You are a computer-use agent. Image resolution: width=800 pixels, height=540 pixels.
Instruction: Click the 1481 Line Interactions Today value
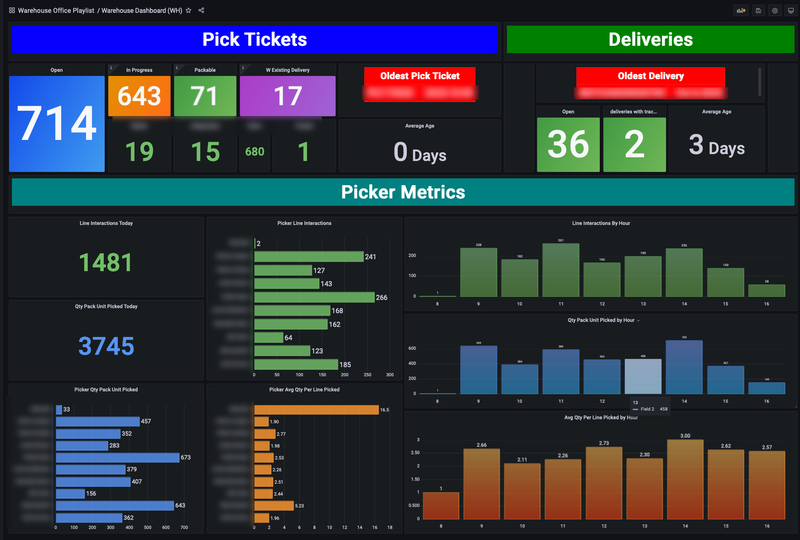106,262
